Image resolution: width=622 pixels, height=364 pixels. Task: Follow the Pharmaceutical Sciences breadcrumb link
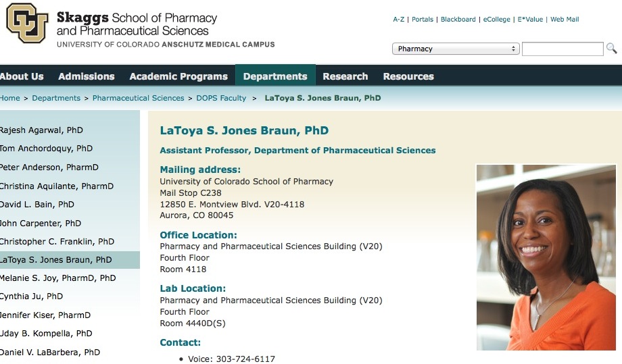click(138, 98)
